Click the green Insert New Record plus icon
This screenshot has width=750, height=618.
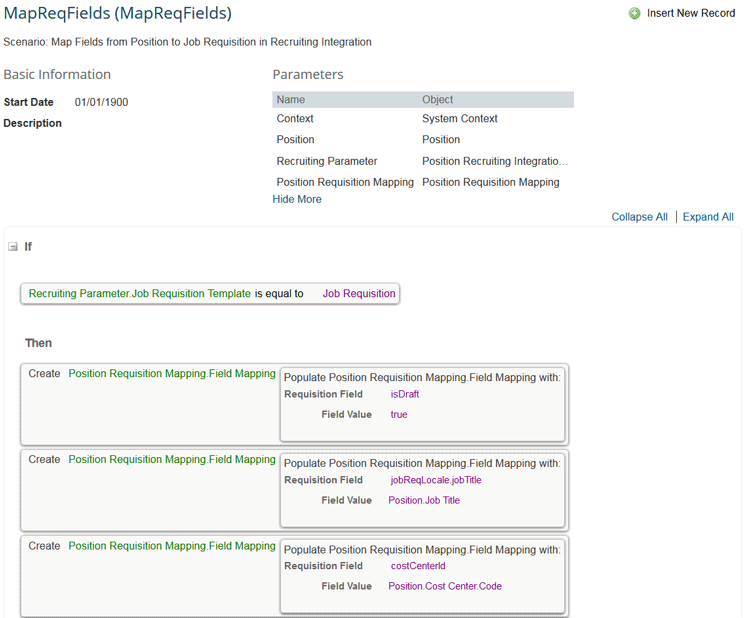click(634, 14)
